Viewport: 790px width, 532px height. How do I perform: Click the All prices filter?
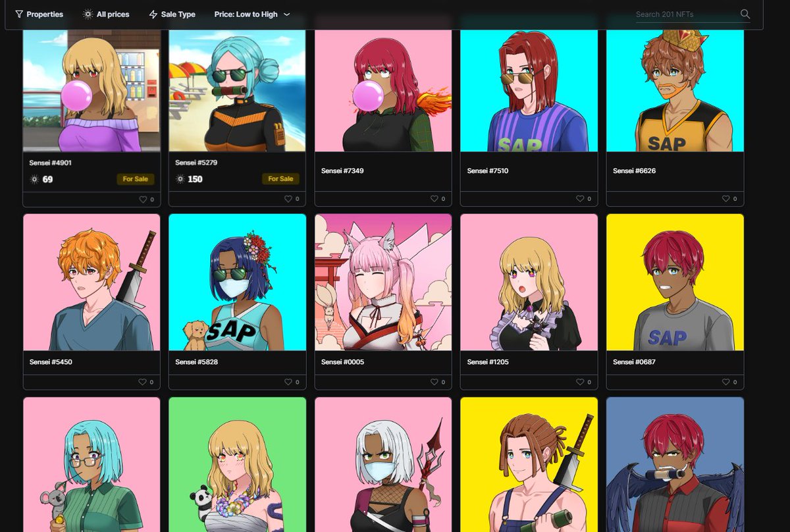[x=106, y=14]
